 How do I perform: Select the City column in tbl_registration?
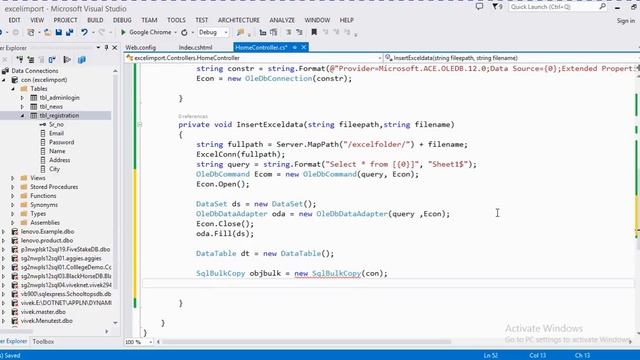(54, 169)
